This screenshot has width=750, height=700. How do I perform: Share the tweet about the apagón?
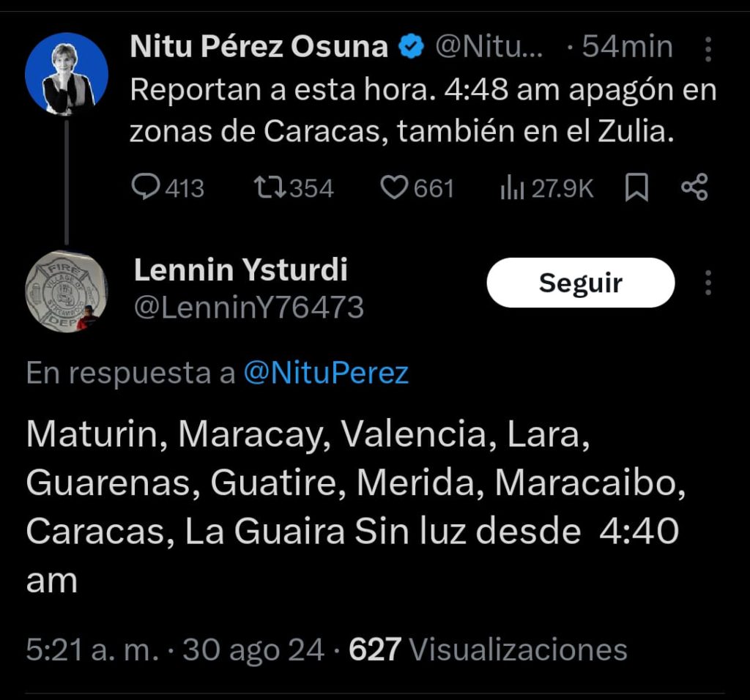(694, 189)
